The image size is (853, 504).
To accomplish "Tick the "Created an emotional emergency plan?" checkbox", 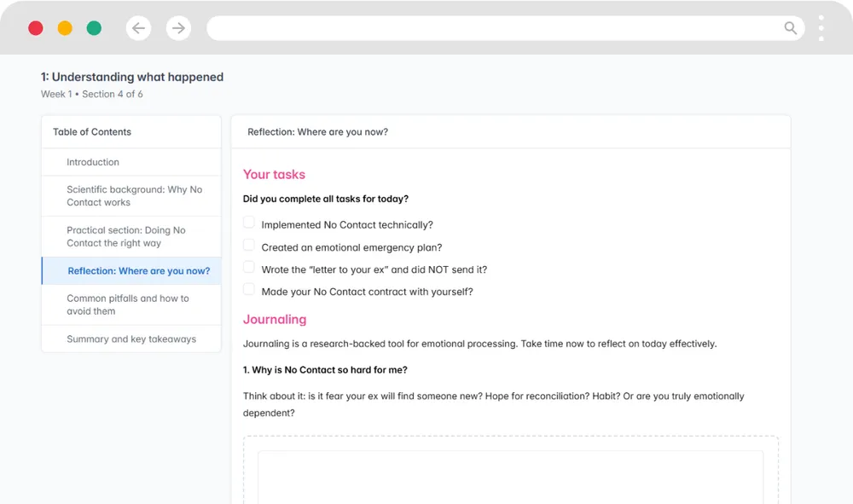I will [249, 245].
